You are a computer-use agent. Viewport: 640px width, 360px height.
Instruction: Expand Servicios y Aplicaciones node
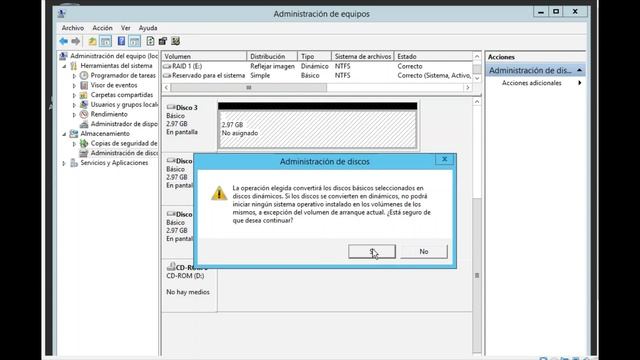click(64, 163)
